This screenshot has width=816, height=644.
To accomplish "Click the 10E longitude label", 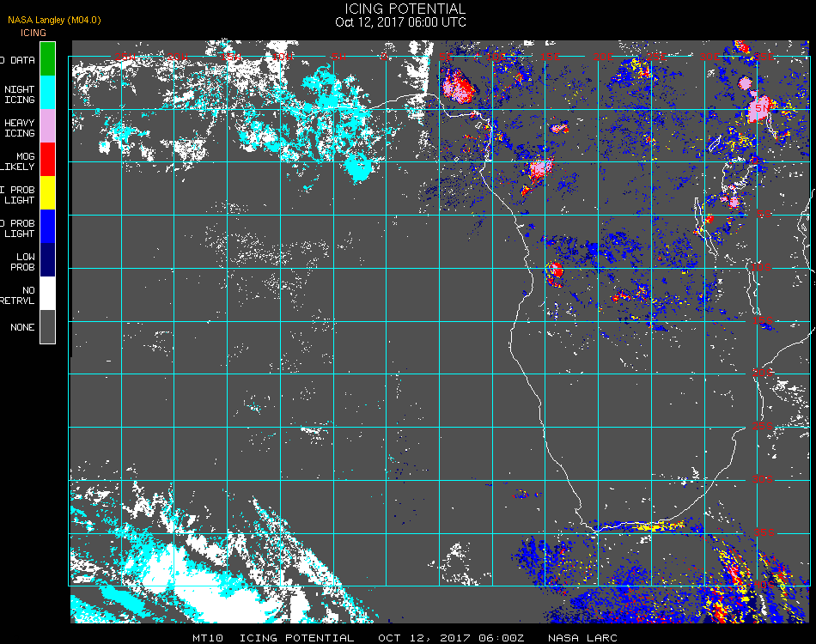I will click(x=496, y=57).
